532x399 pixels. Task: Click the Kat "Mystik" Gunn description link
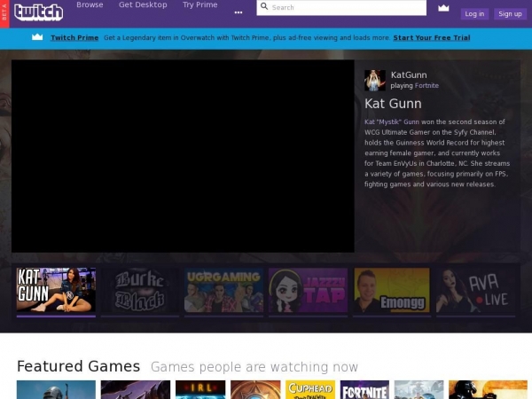tap(392, 121)
